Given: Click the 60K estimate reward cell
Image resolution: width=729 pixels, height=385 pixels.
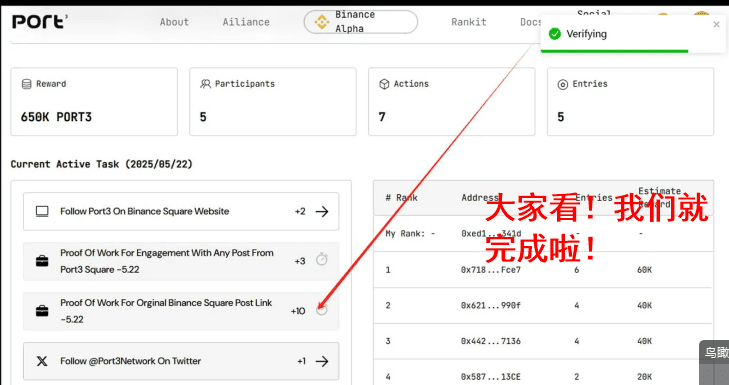Looking at the screenshot, I should click(644, 270).
